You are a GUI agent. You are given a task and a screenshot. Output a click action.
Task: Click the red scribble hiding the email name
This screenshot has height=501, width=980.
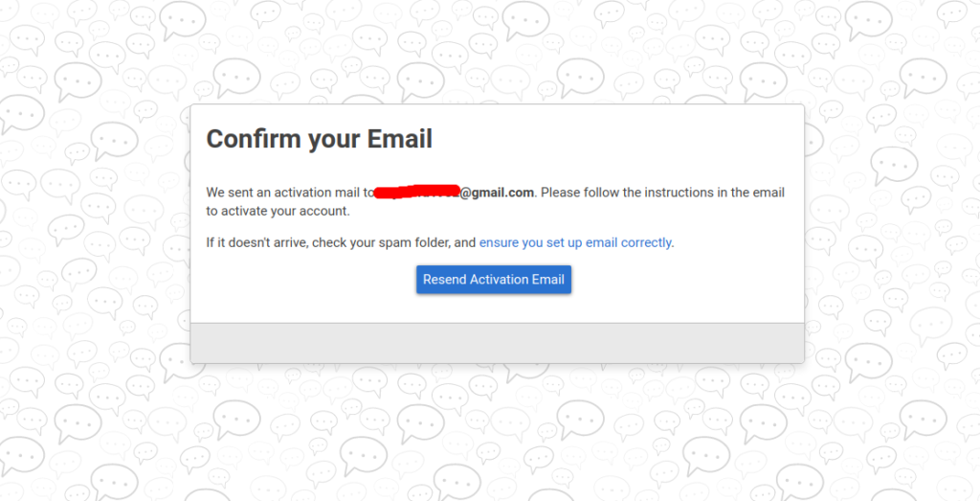tap(417, 192)
